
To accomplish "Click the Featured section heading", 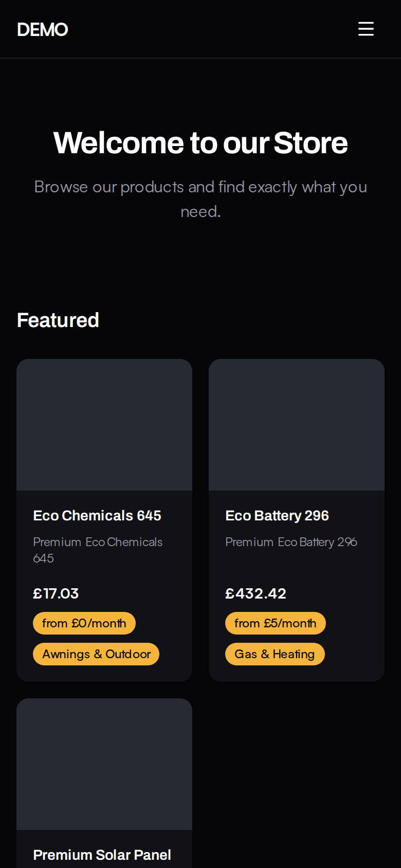I will pyautogui.click(x=58, y=320).
